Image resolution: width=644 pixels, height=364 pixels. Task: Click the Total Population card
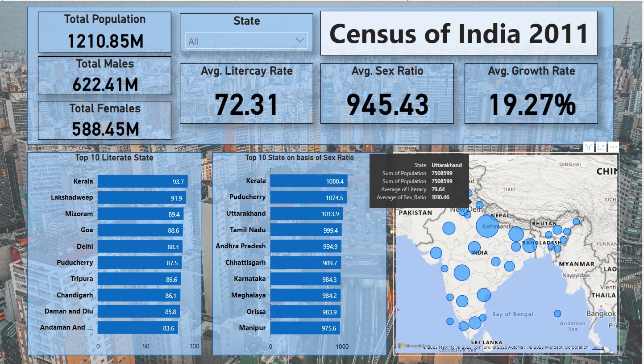(x=104, y=32)
